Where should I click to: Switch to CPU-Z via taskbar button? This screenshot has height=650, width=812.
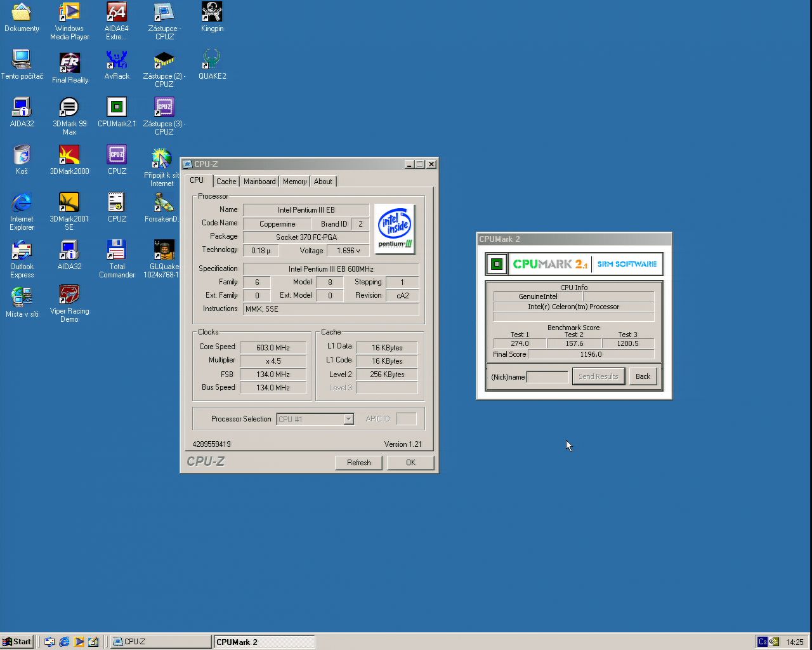point(161,642)
